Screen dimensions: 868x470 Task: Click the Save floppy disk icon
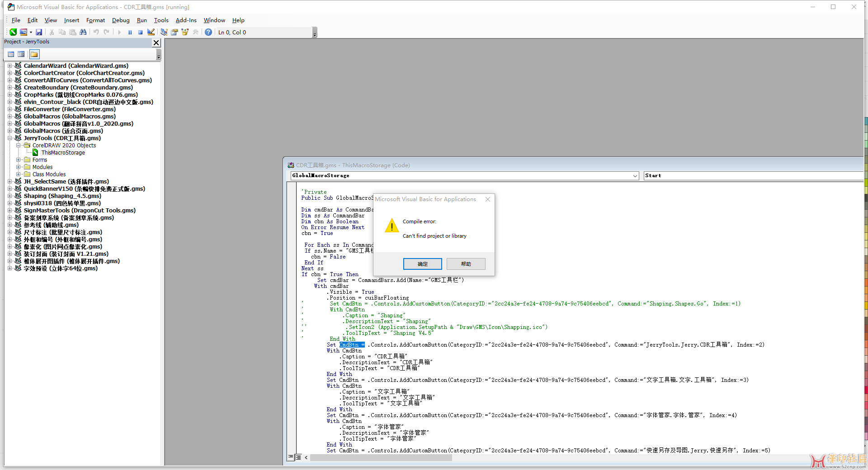click(39, 32)
